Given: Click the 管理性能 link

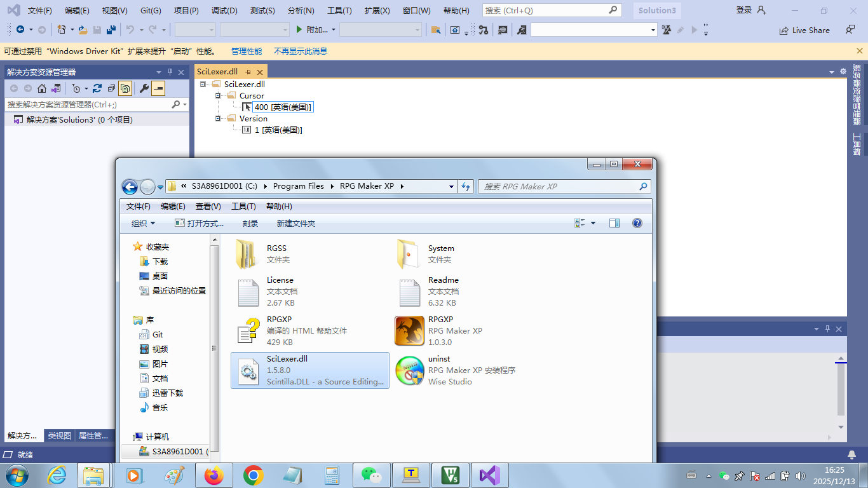Looking at the screenshot, I should [x=246, y=51].
